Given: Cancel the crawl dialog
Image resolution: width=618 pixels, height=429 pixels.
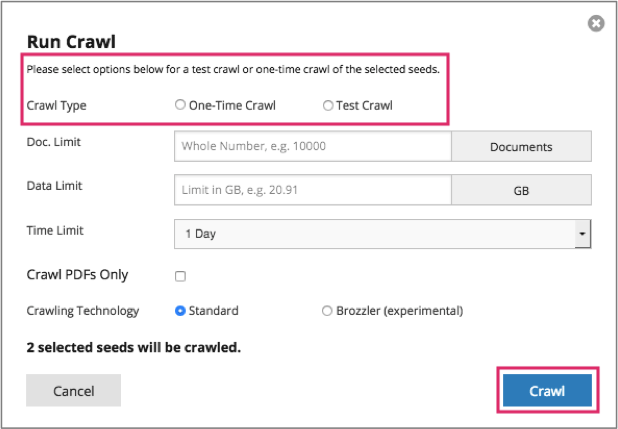Looking at the screenshot, I should tap(73, 391).
